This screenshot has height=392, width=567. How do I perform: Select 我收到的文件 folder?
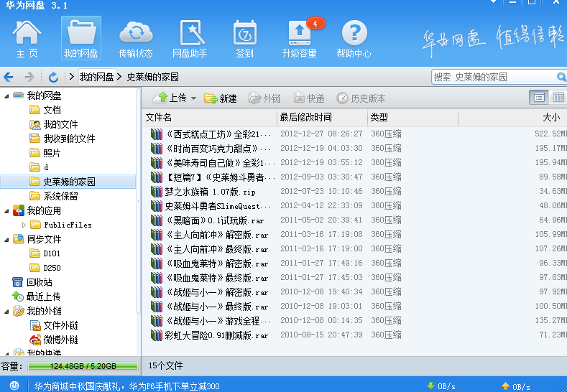click(x=63, y=139)
